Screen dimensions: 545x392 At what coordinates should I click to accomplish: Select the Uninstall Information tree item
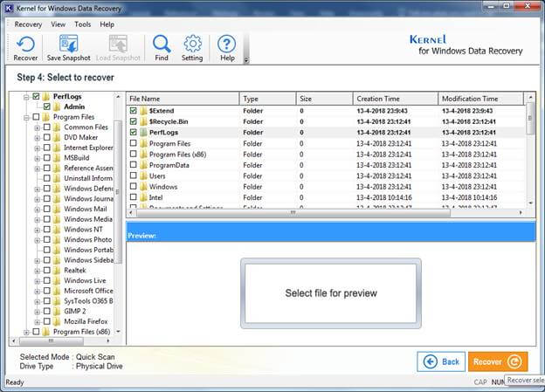pyautogui.click(x=88, y=178)
